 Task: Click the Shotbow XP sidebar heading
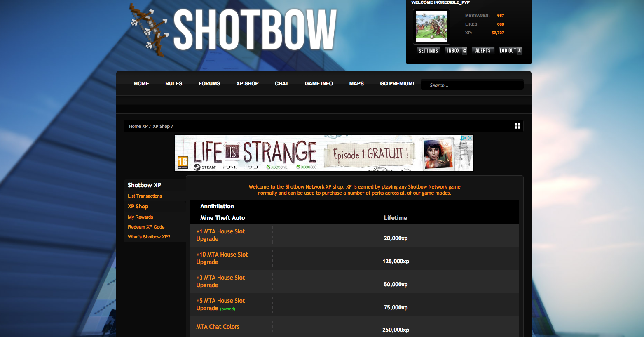144,185
